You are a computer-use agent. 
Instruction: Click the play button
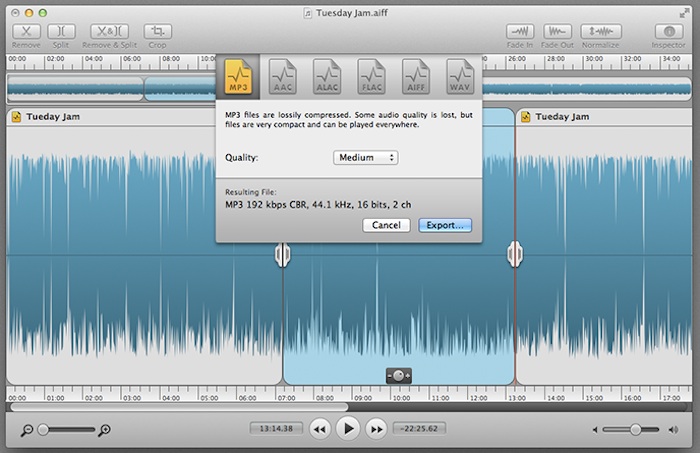point(348,429)
